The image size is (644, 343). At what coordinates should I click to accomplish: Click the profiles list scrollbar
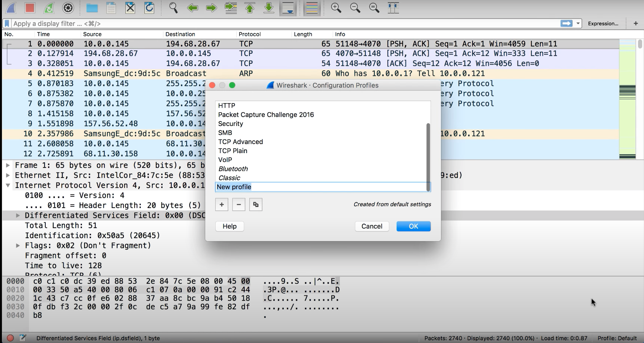(428, 157)
